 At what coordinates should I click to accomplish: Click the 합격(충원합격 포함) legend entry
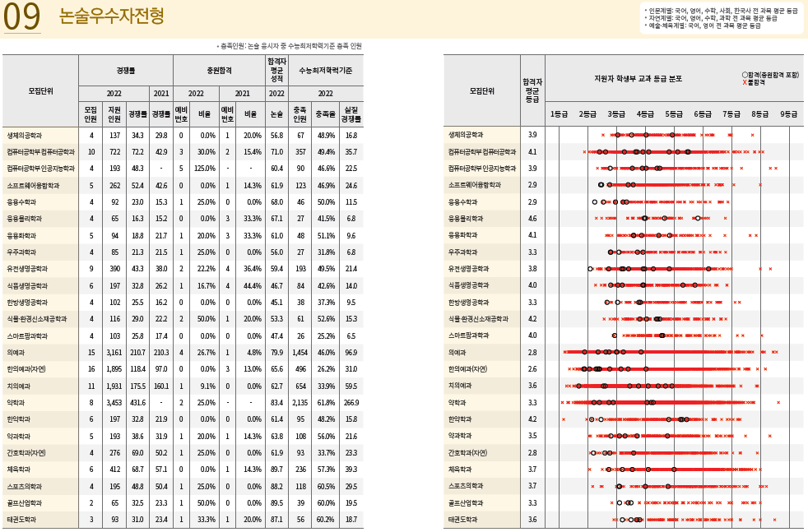(770, 75)
